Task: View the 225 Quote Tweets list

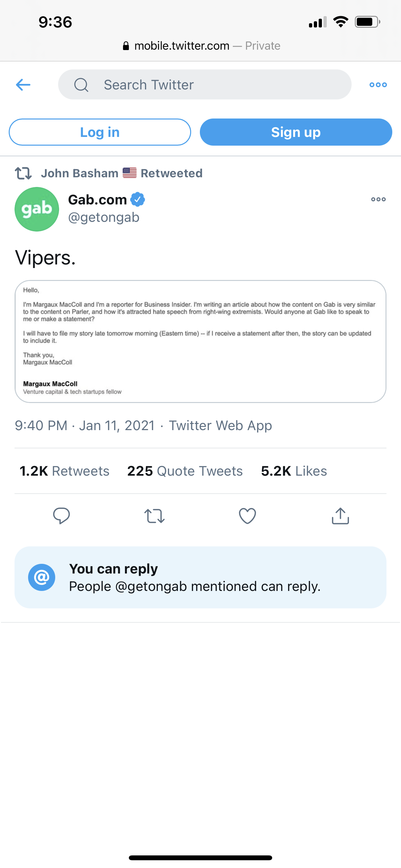Action: [x=185, y=471]
